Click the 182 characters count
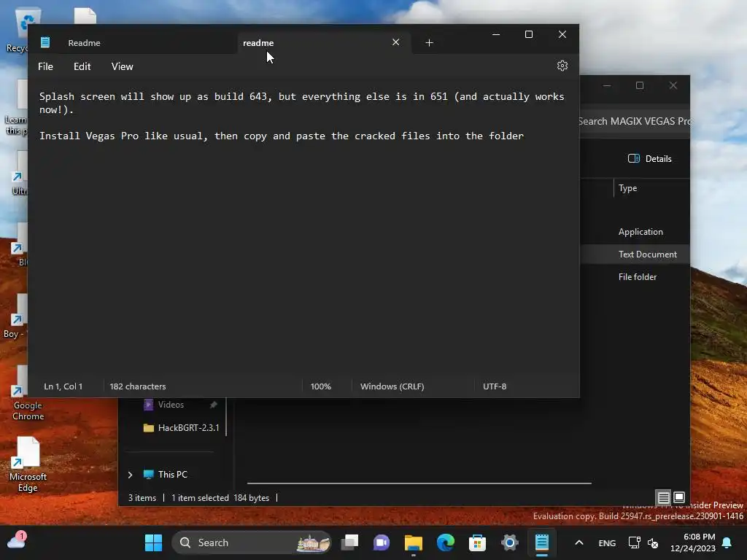Viewport: 747px width, 560px height. (138, 386)
